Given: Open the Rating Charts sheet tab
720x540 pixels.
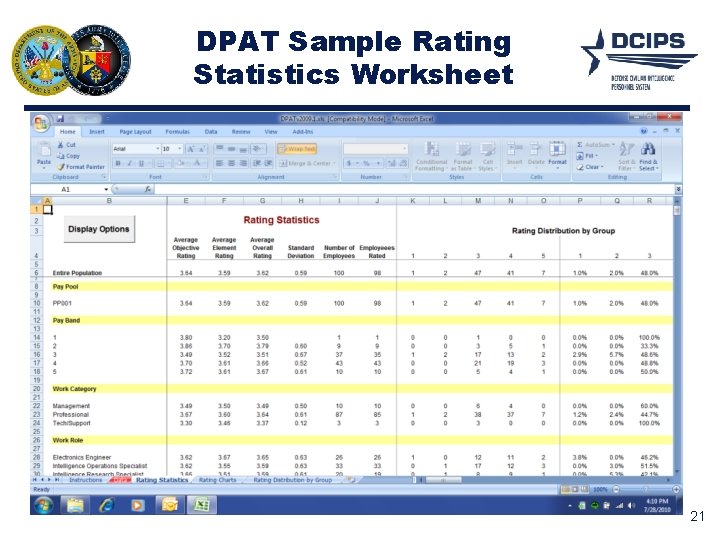Looking at the screenshot, I should (217, 480).
